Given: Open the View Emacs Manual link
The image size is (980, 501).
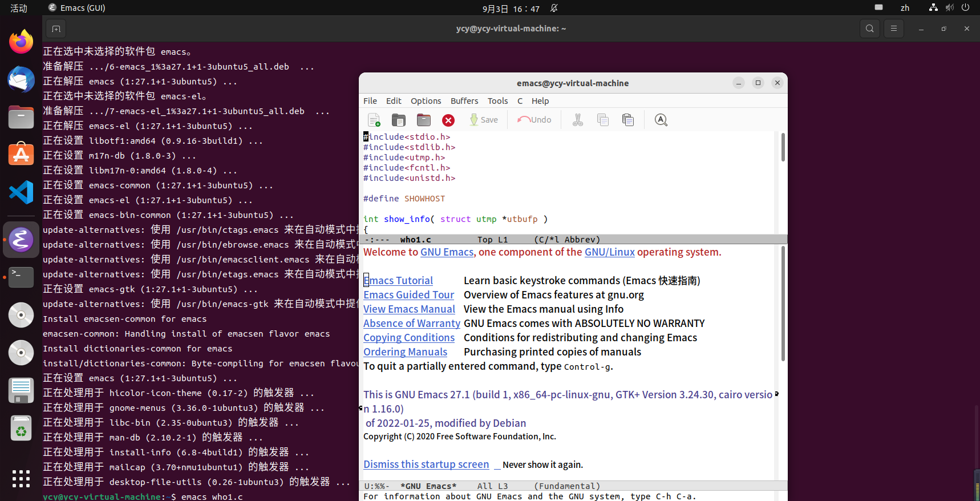Looking at the screenshot, I should 409,309.
